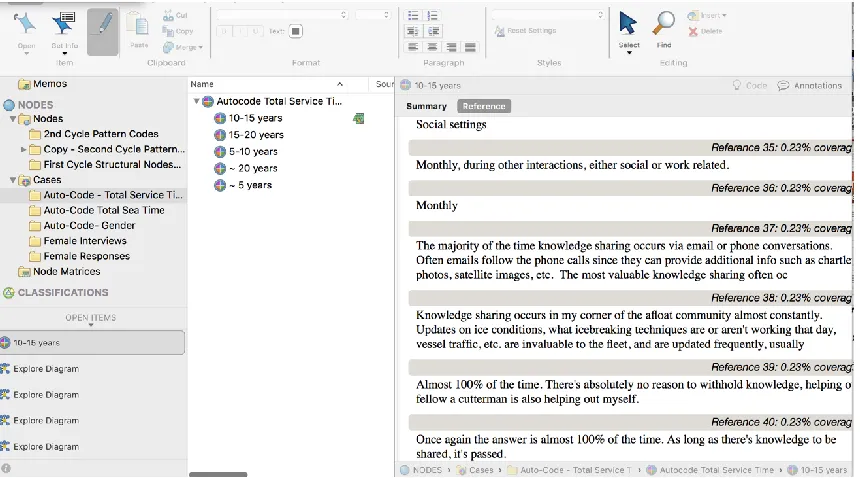Switch to the Summary tab
Viewport: 860px width, 478px height.
426,106
